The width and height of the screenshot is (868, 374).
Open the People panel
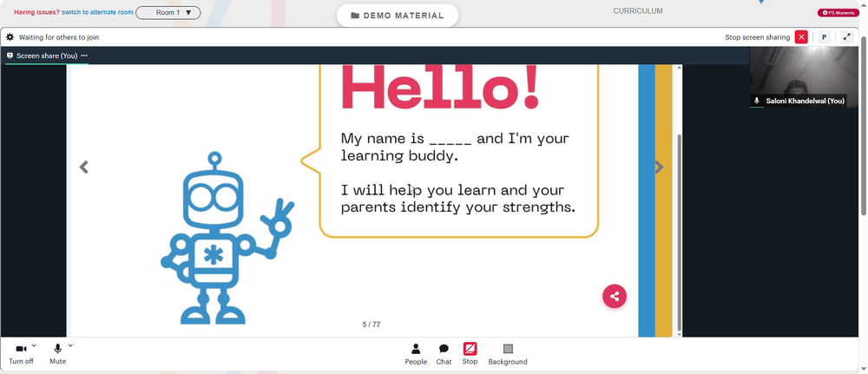[416, 354]
